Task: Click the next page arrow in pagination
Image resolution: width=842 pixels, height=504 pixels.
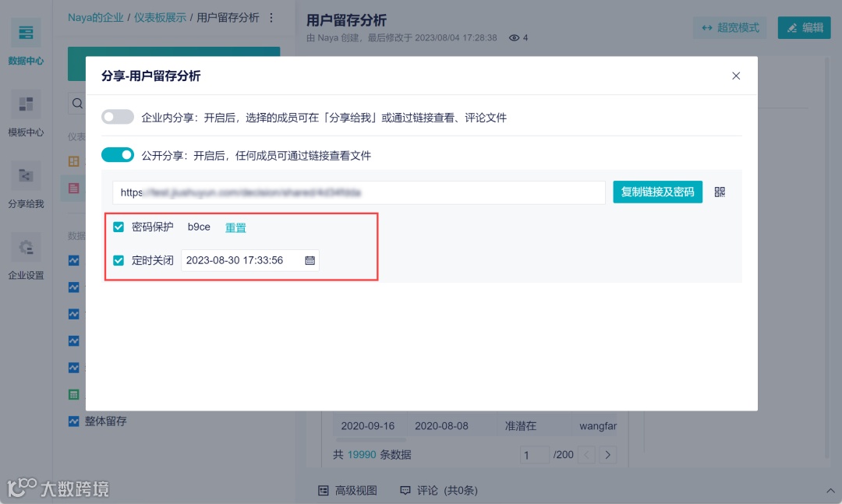Action: click(608, 454)
